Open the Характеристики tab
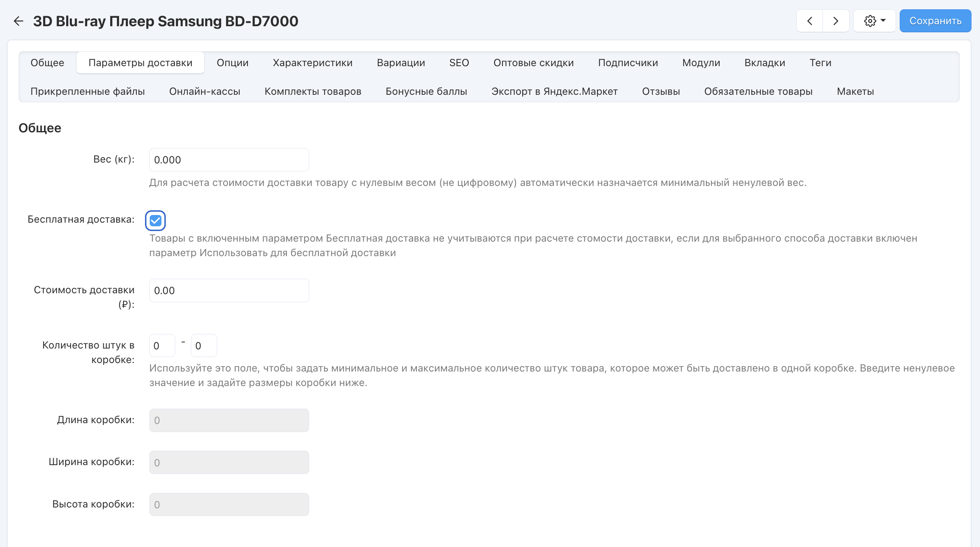980x547 pixels. (312, 63)
